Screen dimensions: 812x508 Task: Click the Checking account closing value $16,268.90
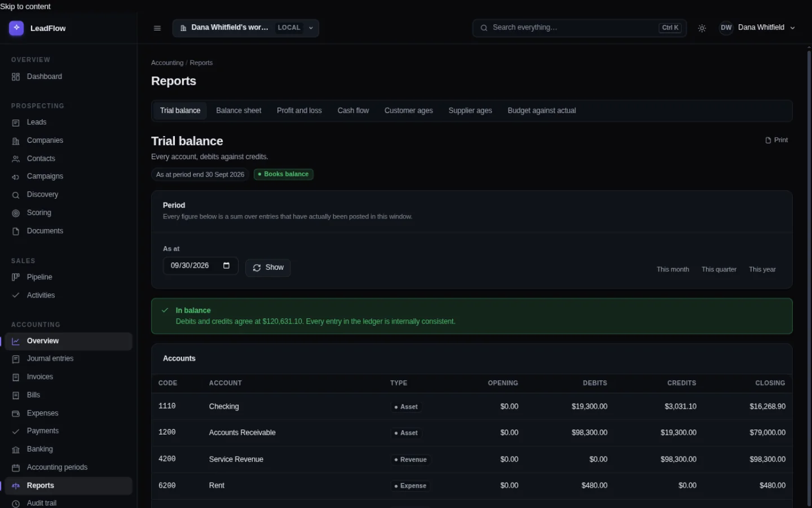pyautogui.click(x=767, y=406)
